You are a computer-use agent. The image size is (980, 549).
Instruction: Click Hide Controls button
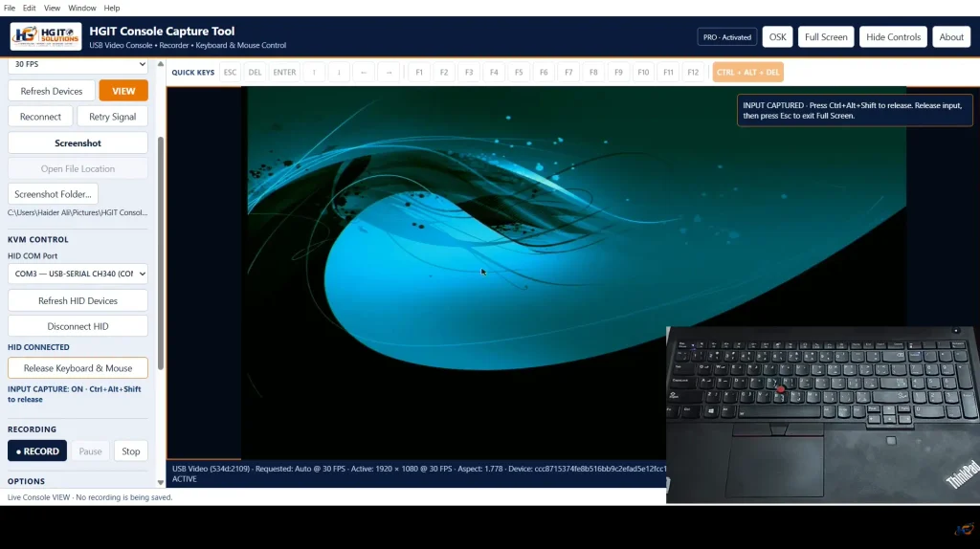coord(893,37)
